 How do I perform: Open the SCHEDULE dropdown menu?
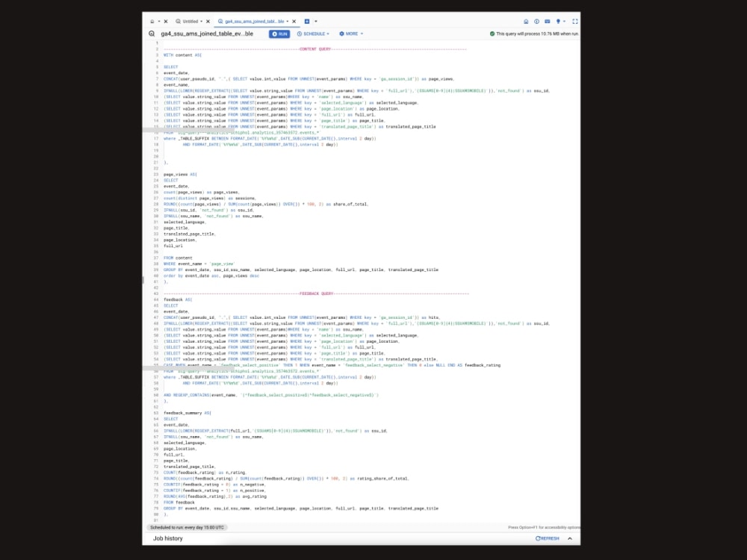[x=314, y=34]
